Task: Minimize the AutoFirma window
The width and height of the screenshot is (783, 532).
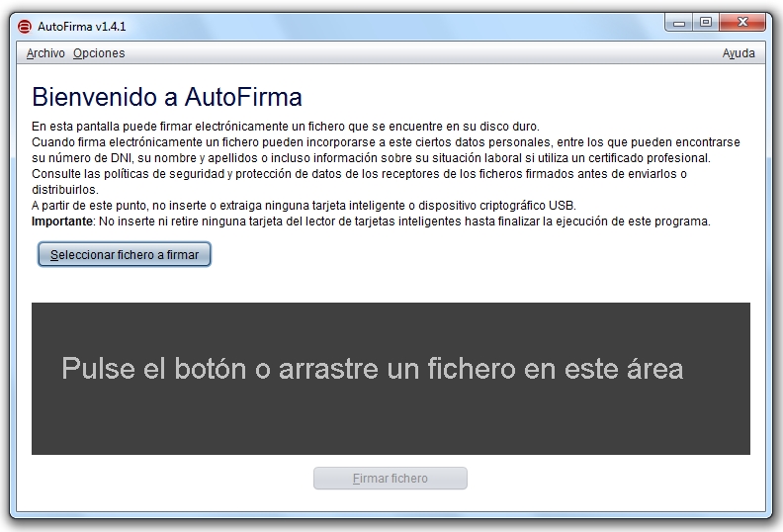Action: (681, 22)
